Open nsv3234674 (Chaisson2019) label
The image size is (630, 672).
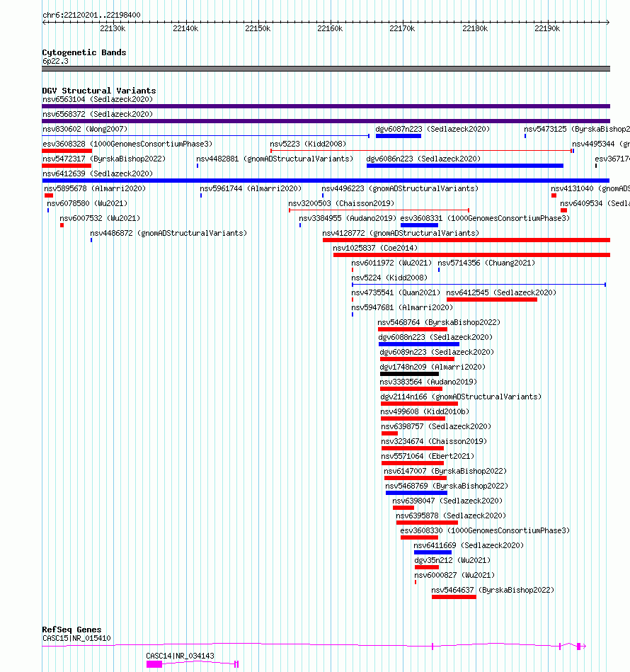coord(434,441)
